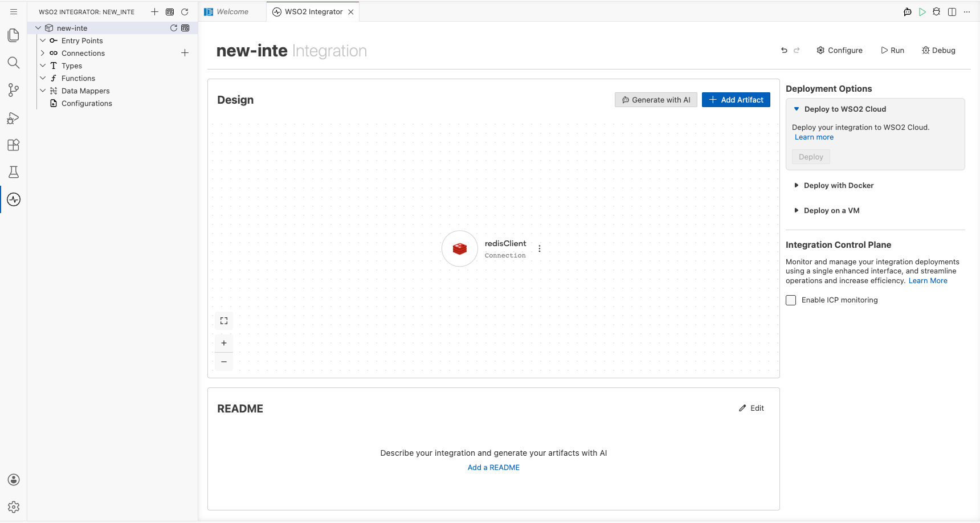The width and height of the screenshot is (980, 523).
Task: Open the Extensions view
Action: pyautogui.click(x=14, y=145)
